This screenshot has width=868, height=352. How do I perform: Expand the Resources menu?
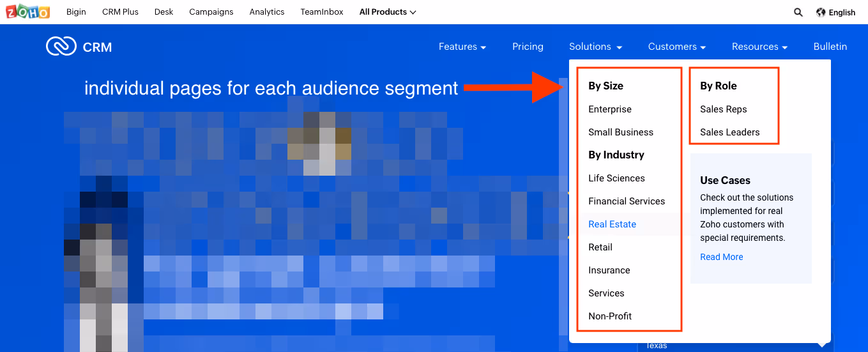coord(759,47)
